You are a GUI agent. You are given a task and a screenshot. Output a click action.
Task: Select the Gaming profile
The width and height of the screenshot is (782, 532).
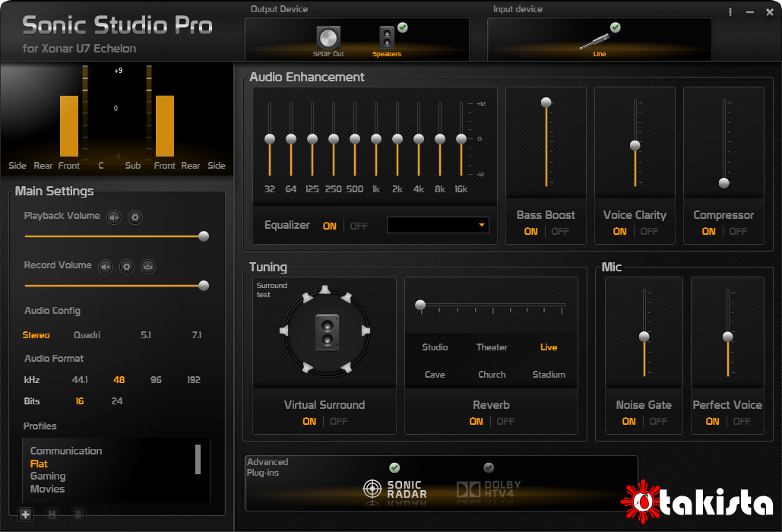tap(48, 477)
